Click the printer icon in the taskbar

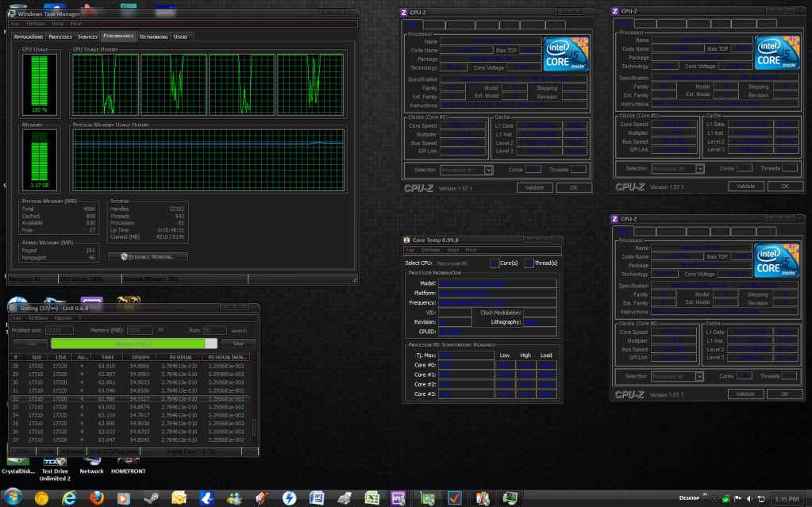click(344, 498)
